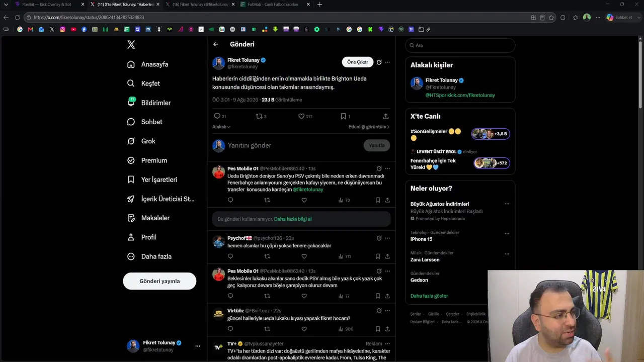This screenshot has height=362, width=644.
Task: Go back using the Gönderi back arrow
Action: (x=215, y=44)
